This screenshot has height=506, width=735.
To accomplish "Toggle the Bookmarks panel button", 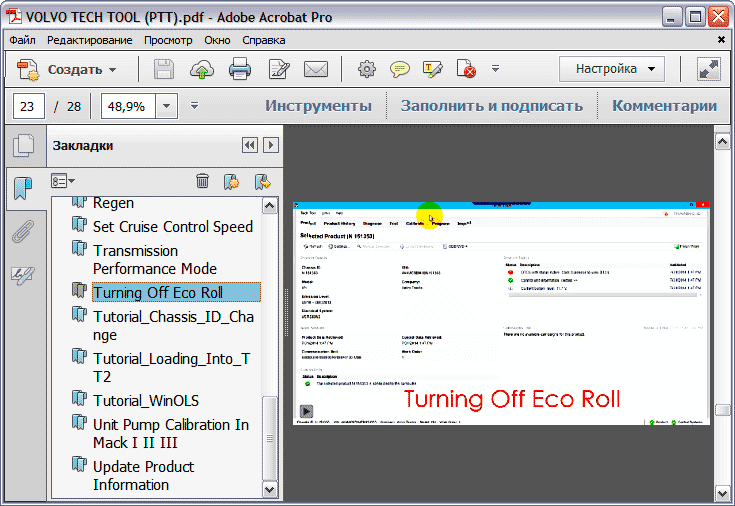I will pyautogui.click(x=22, y=187).
